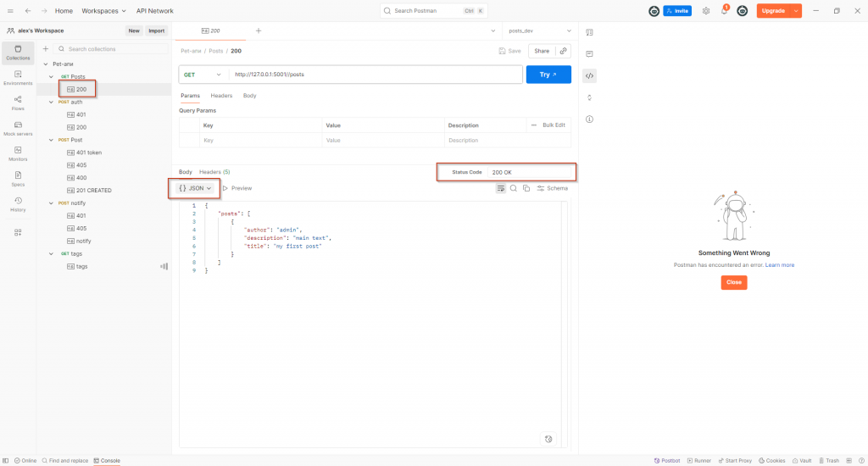Click the New button
This screenshot has height=466, width=868.
coord(134,31)
